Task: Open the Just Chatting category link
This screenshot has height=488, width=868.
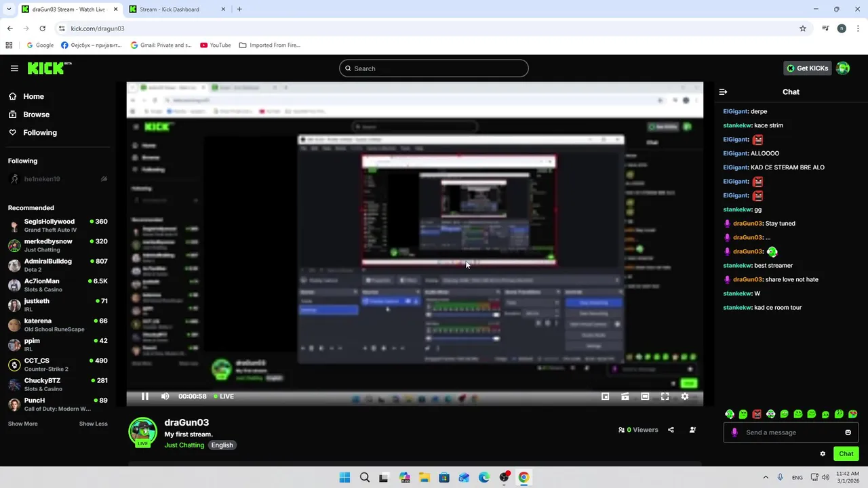Action: (x=184, y=445)
